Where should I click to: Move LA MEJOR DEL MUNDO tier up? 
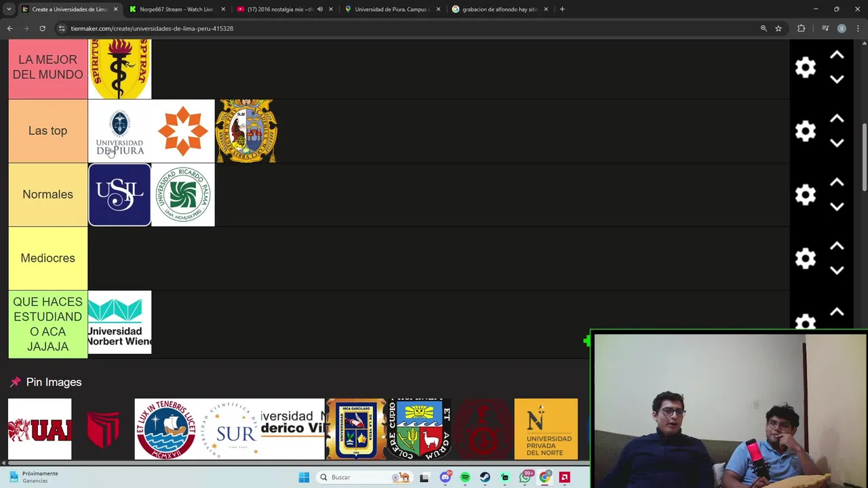837,55
